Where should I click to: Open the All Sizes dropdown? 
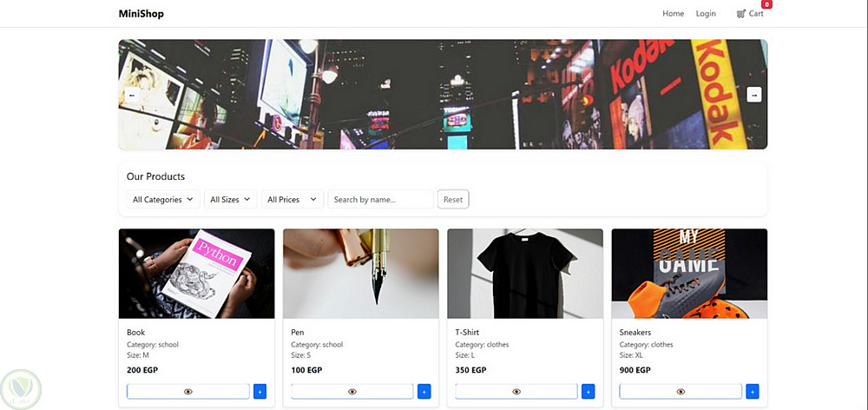[230, 200]
